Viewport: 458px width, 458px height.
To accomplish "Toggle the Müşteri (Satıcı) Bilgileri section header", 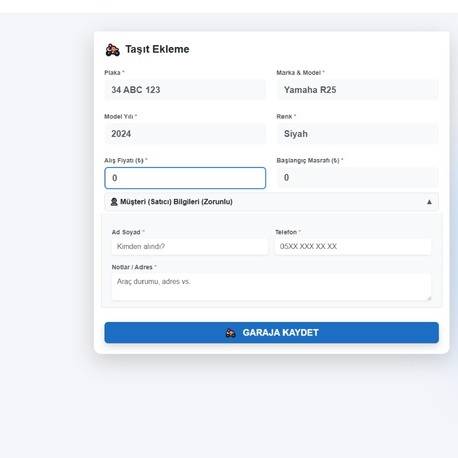I will point(271,202).
